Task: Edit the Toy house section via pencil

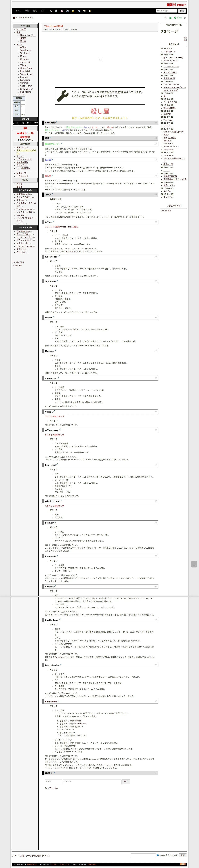Action: click(x=58, y=281)
